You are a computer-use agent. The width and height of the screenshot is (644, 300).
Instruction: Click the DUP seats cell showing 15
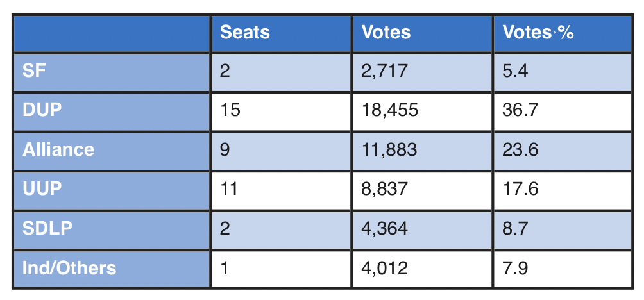pos(230,110)
